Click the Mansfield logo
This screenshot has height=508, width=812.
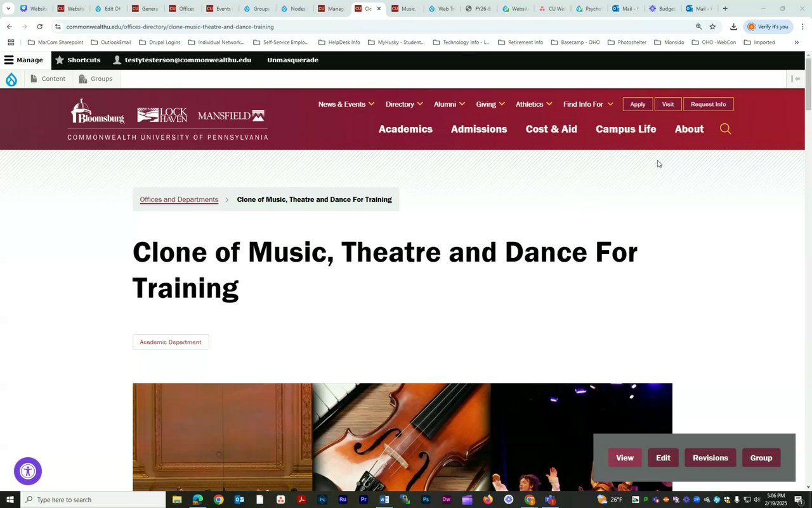(x=231, y=116)
